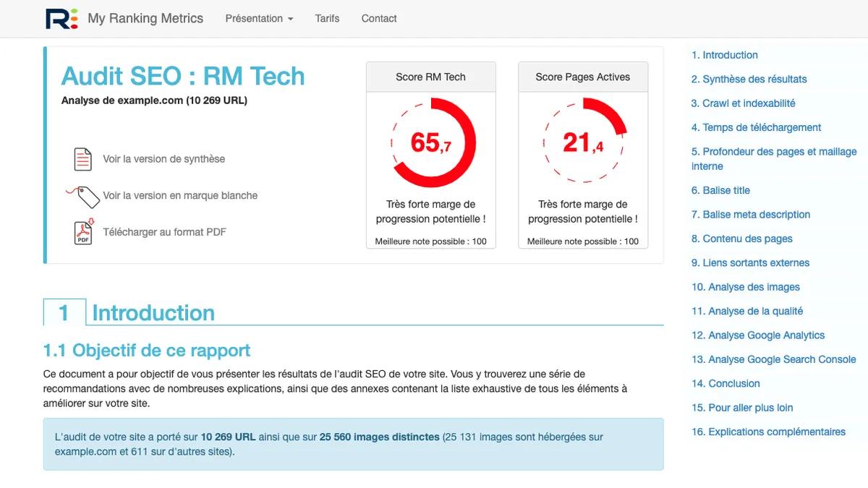Screen dimensions: 868x488
Task: Jump to 3. Crawl et indexabilité
Action: tap(743, 103)
